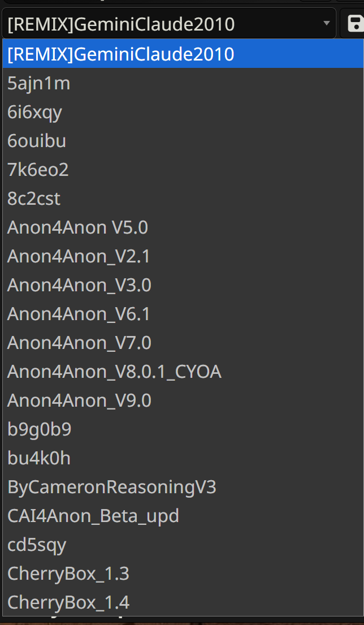The image size is (364, 625).
Task: Switch to the Anon4Anon_V6.1 preset
Action: coord(79,314)
